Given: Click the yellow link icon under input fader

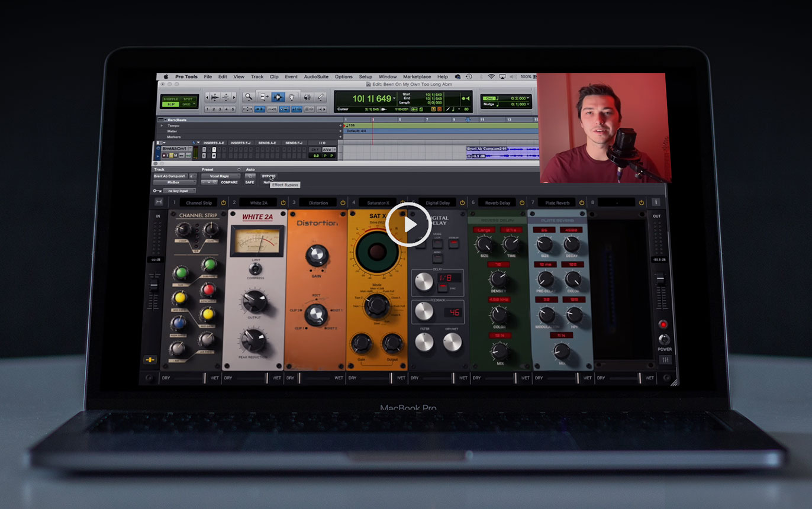Looking at the screenshot, I should tap(150, 360).
